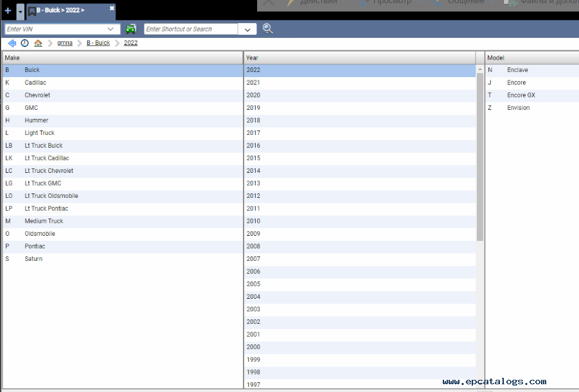Open the '2022' breadcrumb link
This screenshot has height=392, width=579.
point(130,43)
